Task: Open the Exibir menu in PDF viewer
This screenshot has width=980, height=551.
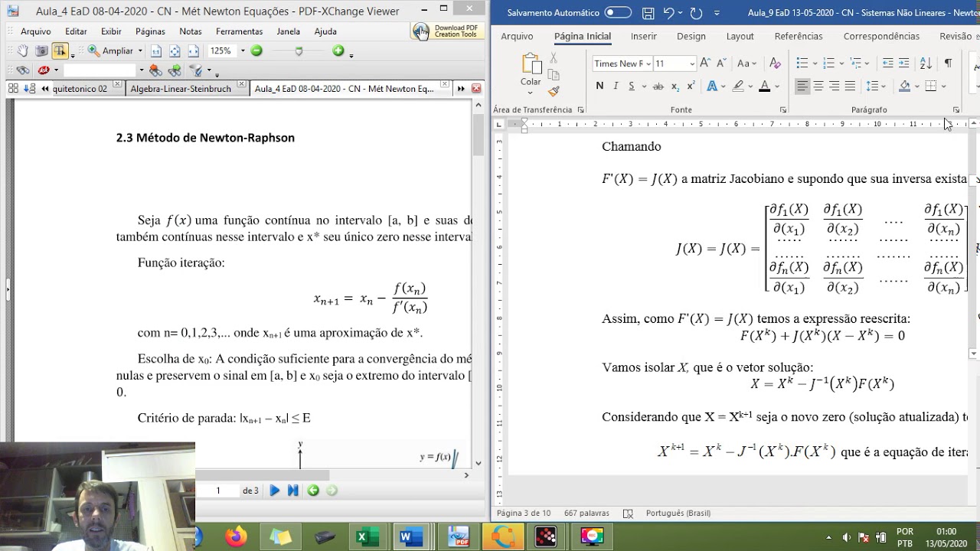Action: [x=111, y=31]
